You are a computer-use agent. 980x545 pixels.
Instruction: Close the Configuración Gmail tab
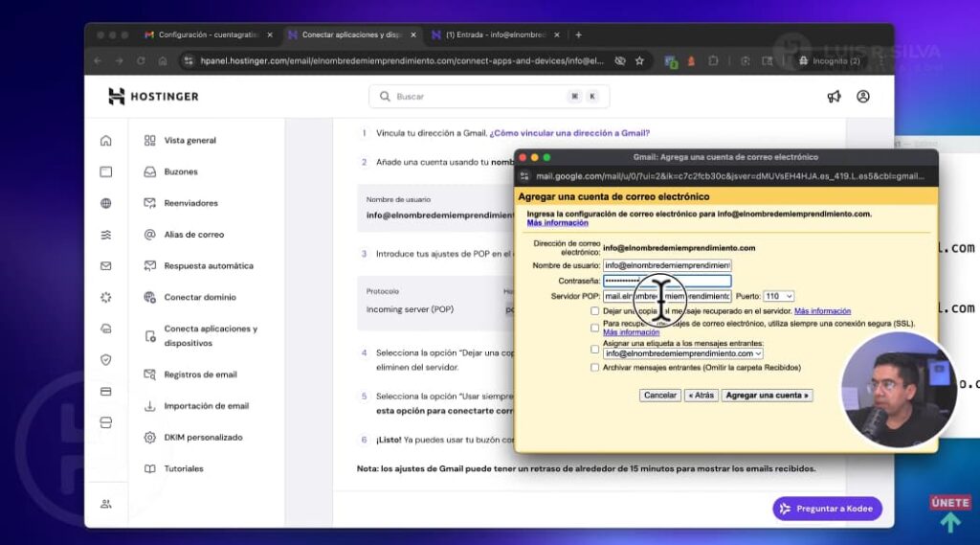coord(269,35)
